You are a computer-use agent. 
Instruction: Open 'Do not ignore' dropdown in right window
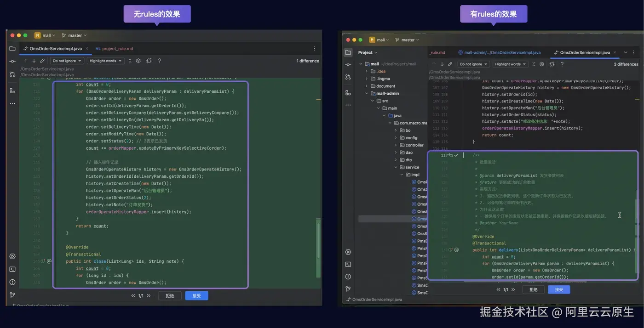(473, 64)
